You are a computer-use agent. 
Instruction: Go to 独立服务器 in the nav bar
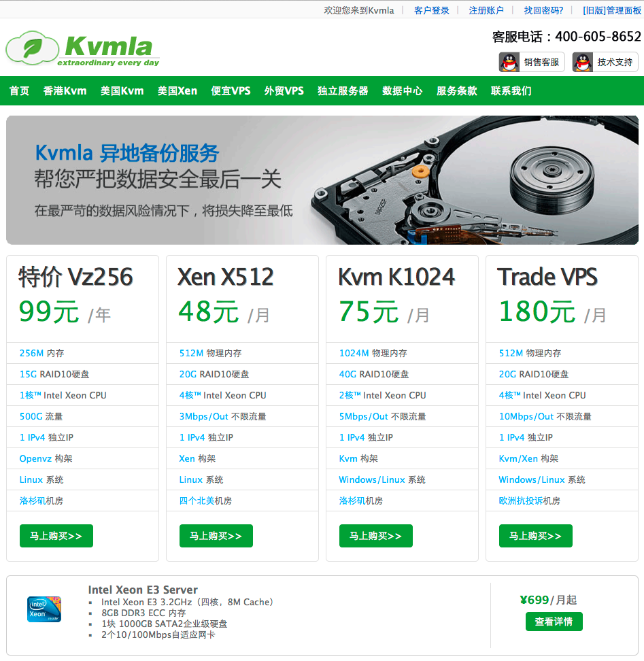[x=343, y=90]
